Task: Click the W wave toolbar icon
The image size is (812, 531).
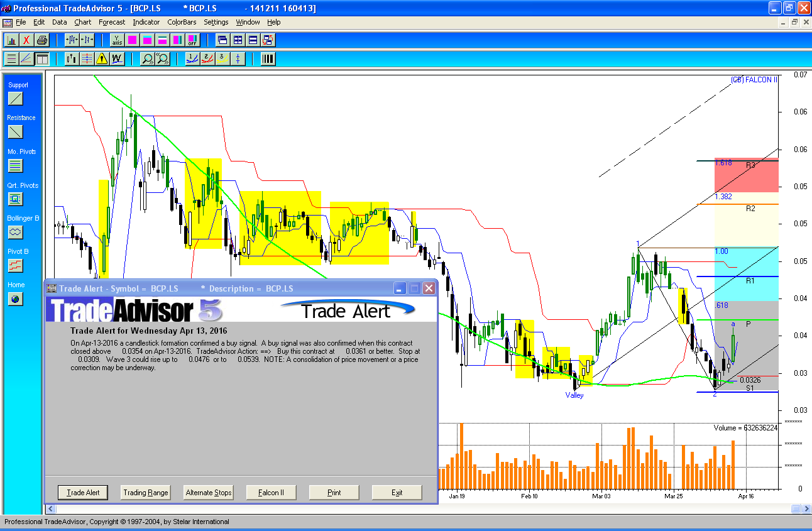Action: tap(118, 59)
